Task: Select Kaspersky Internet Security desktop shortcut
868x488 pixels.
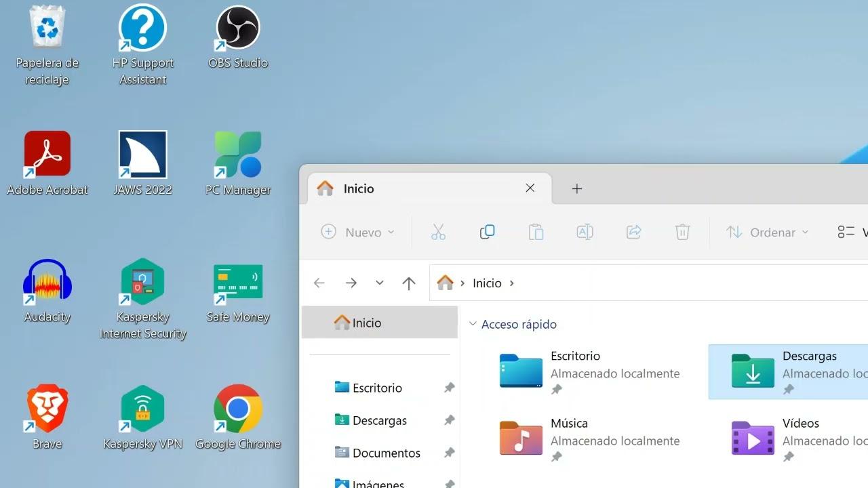Action: coord(142,299)
